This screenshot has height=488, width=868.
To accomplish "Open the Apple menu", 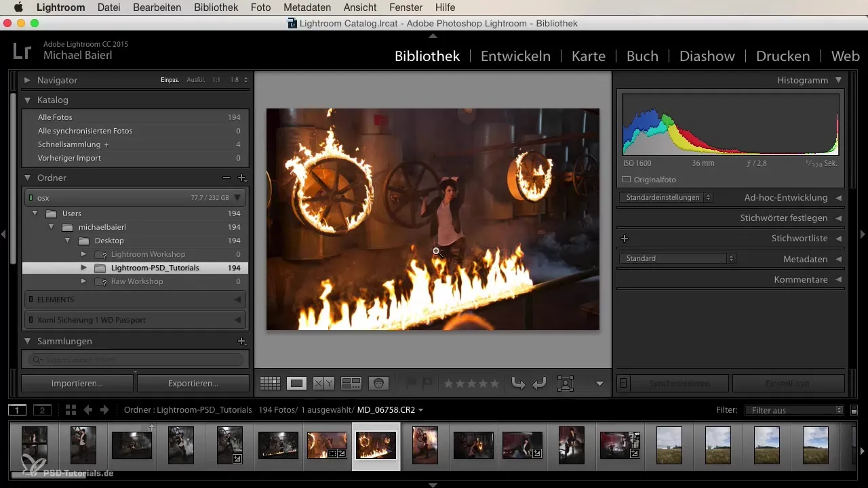I will (x=18, y=7).
